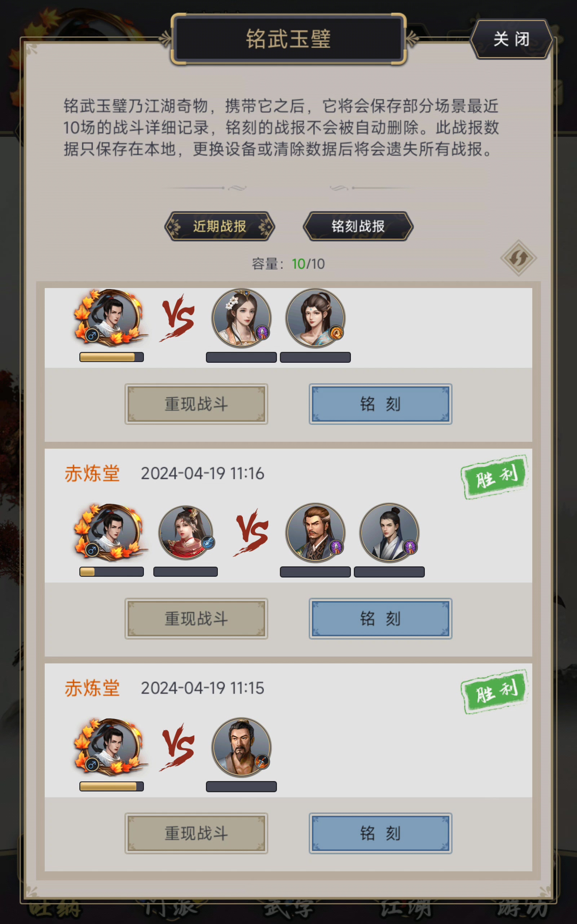Replay the 11:16 赤炼堂 battle
This screenshot has height=924, width=577.
click(196, 619)
